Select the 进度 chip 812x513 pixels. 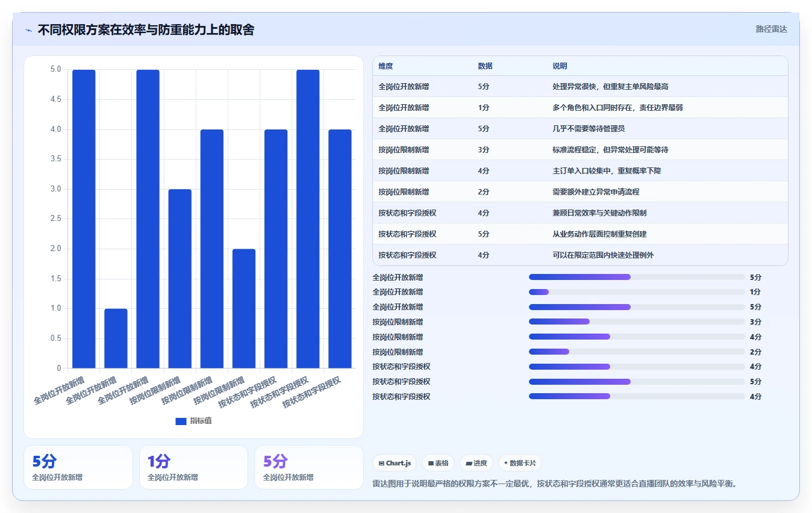476,463
